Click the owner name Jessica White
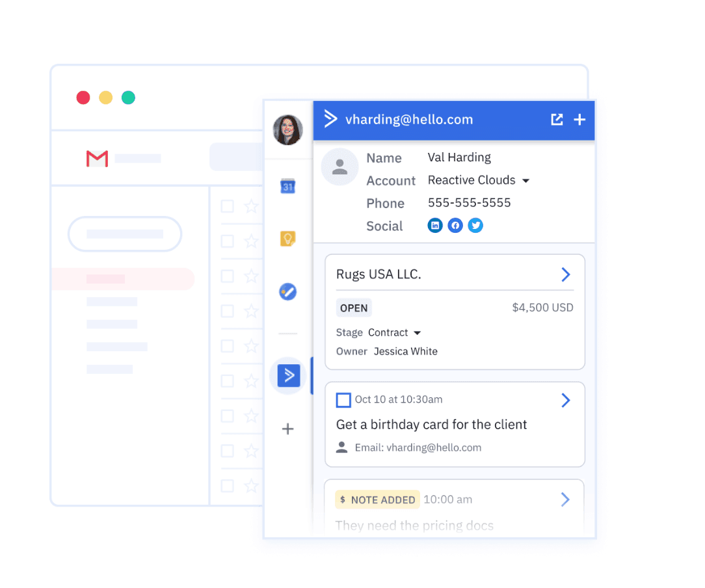Image resolution: width=705 pixels, height=588 pixels. pyautogui.click(x=406, y=351)
